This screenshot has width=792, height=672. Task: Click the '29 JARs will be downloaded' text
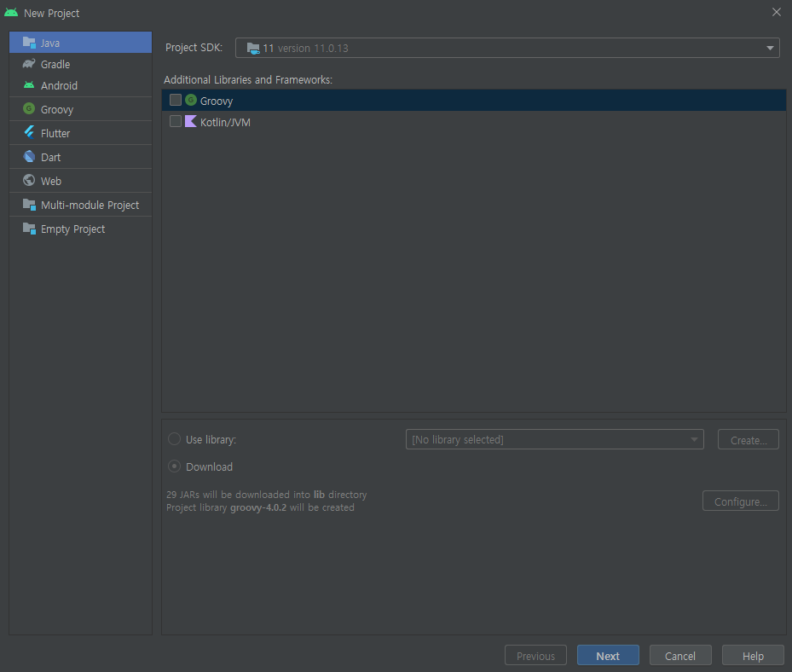pos(266,495)
